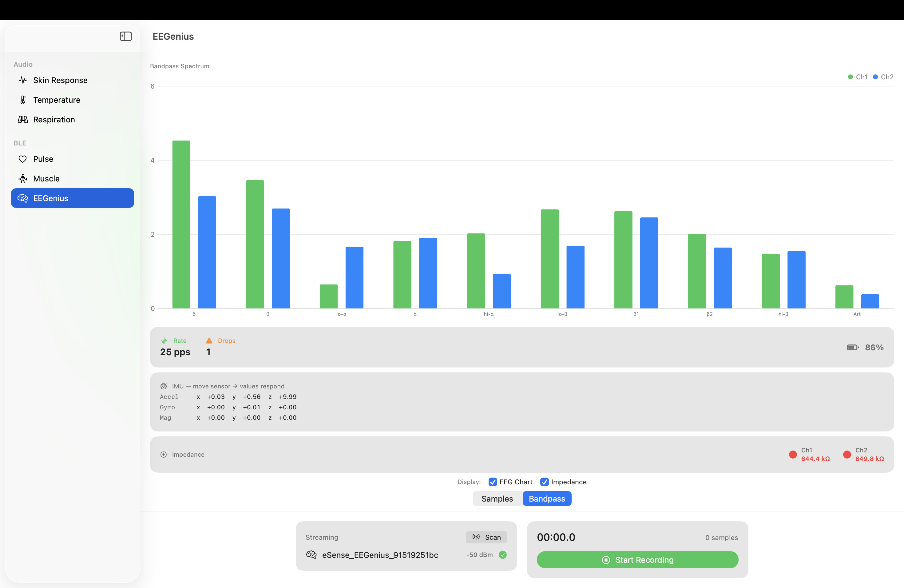
Task: Click the Ch2 blue legend dot
Action: point(875,77)
